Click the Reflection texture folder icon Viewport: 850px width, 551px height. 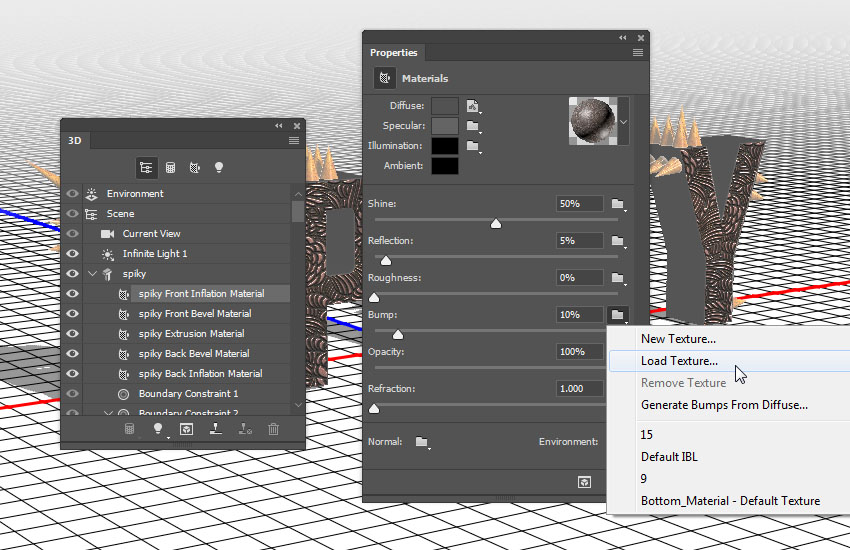point(618,241)
